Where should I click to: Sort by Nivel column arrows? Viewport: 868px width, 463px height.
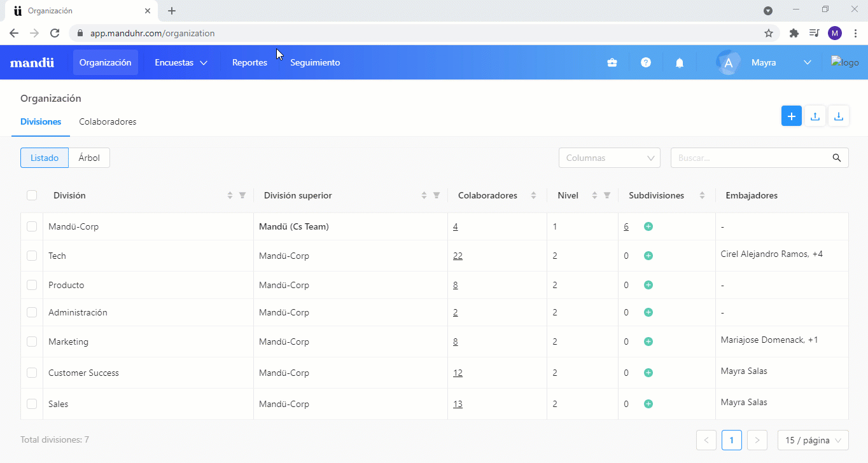594,195
